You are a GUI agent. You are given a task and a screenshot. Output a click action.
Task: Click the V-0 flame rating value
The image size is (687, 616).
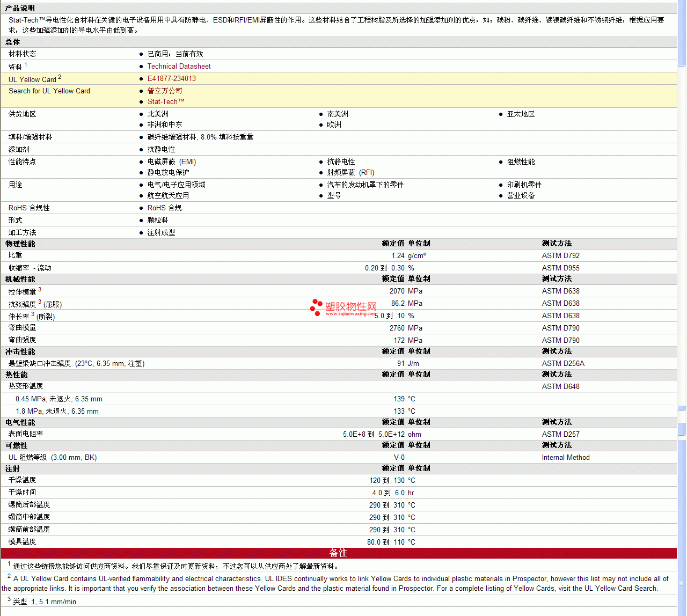click(399, 457)
